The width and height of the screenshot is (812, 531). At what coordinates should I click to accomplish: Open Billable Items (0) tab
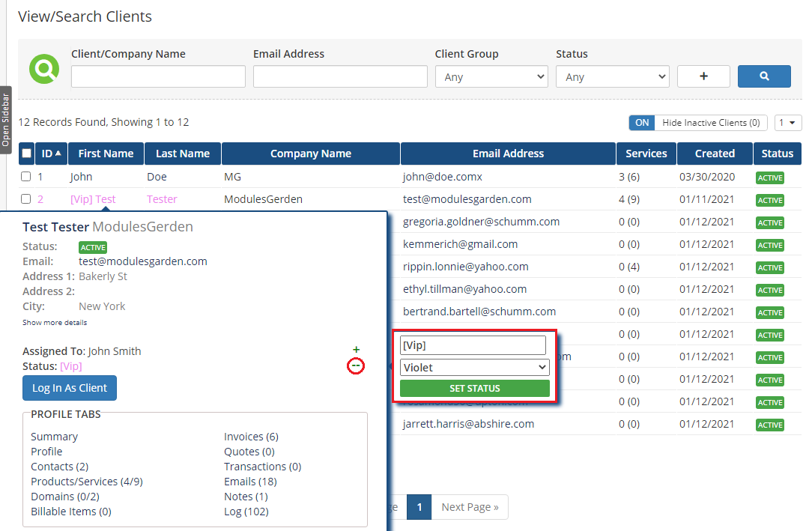71,512
